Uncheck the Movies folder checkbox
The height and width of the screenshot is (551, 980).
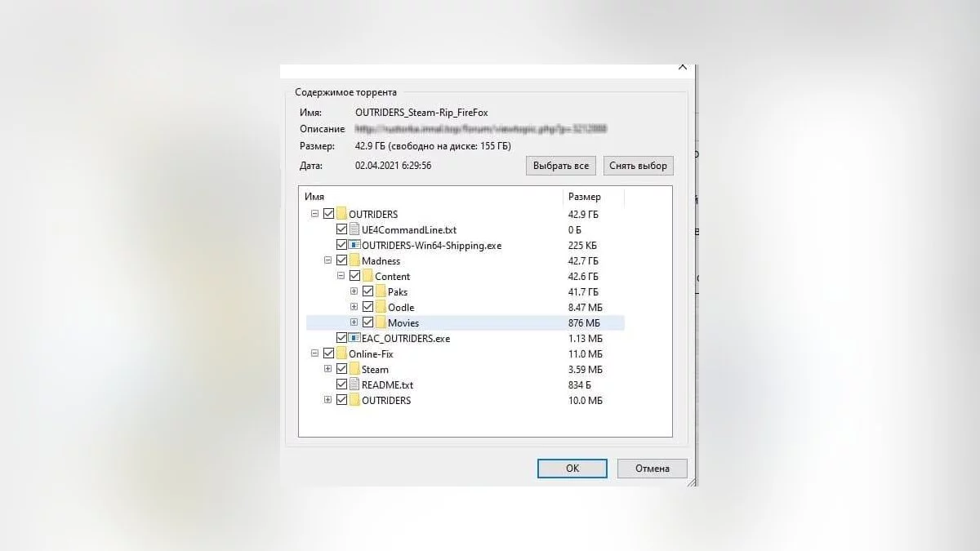367,322
